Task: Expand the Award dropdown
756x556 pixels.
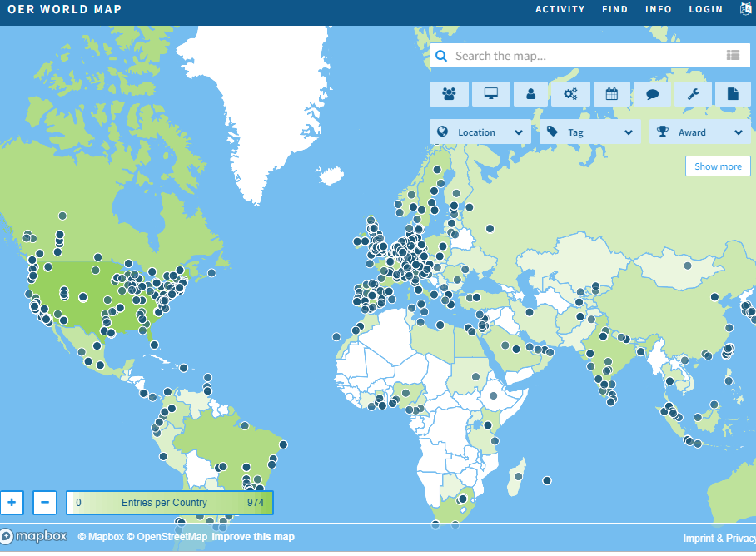Action: click(699, 132)
